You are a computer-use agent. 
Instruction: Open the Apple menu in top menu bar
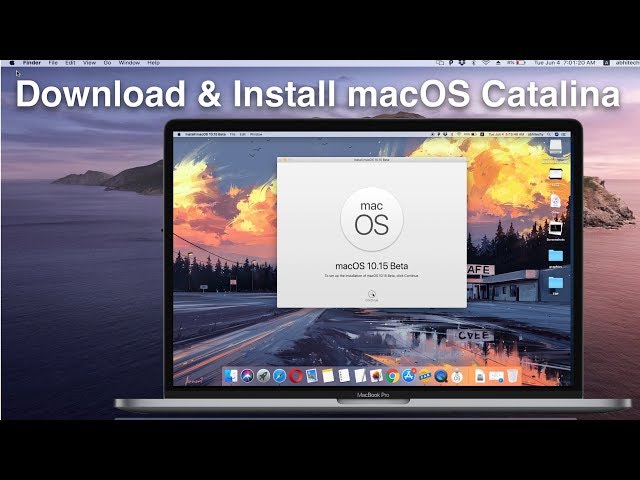(x=12, y=63)
